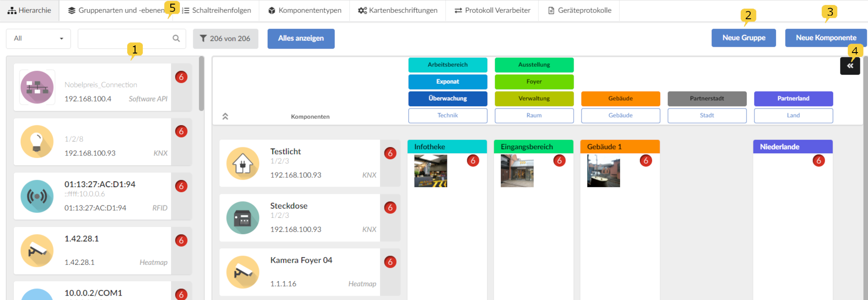Click the outlined Gebäude level box
868x300 pixels.
(x=621, y=116)
